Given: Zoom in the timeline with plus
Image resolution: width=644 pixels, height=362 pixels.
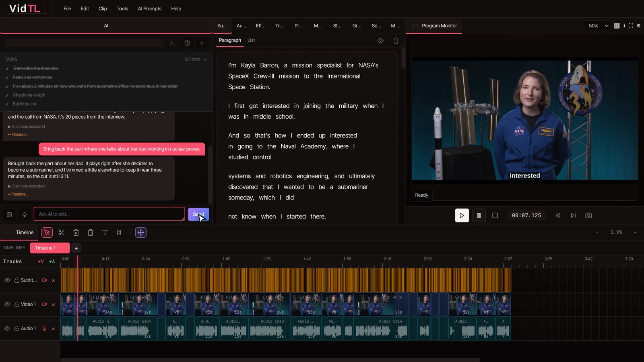Looking at the screenshot, I should click(635, 232).
